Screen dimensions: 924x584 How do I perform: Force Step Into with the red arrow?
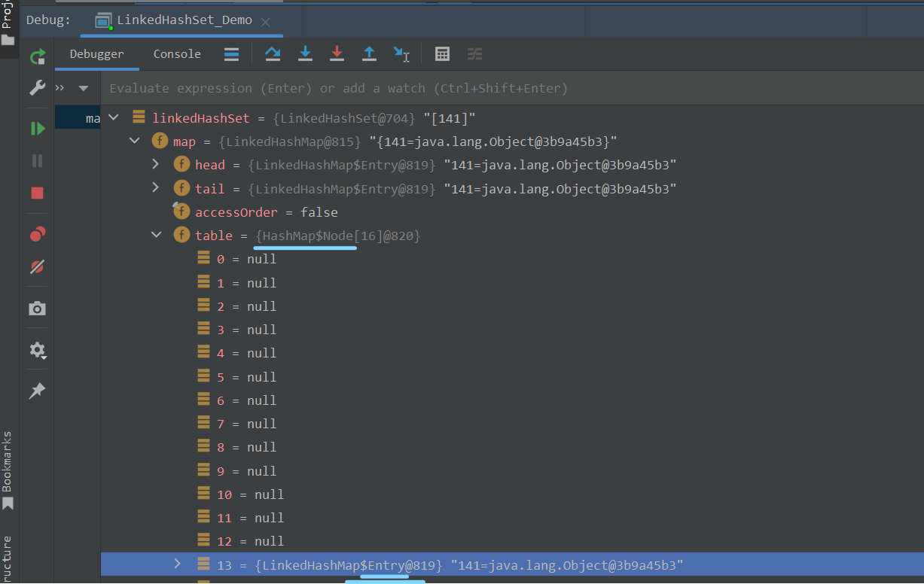337,53
